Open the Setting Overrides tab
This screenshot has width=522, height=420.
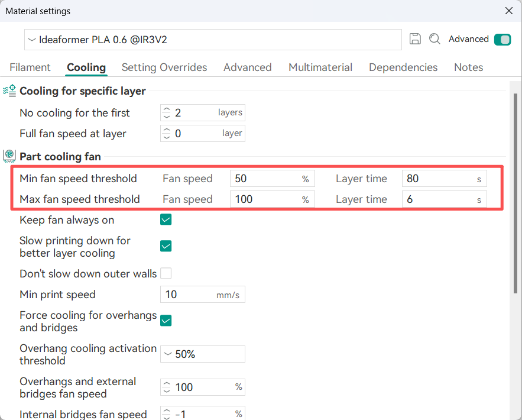pos(164,67)
